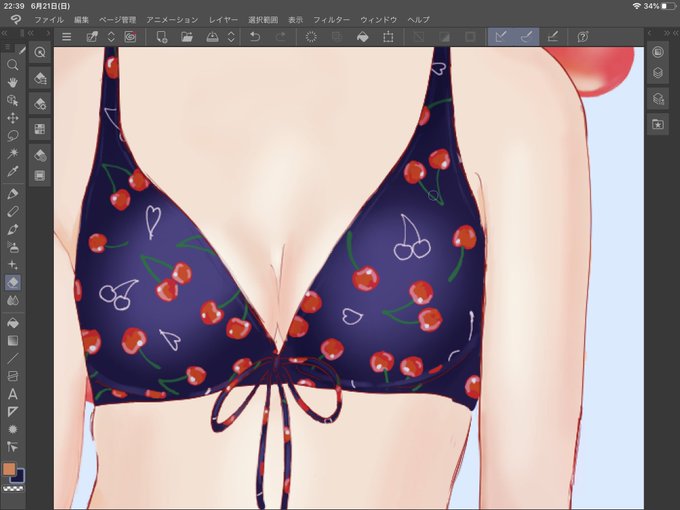Expand the arrows next to Save icon

pos(232,37)
